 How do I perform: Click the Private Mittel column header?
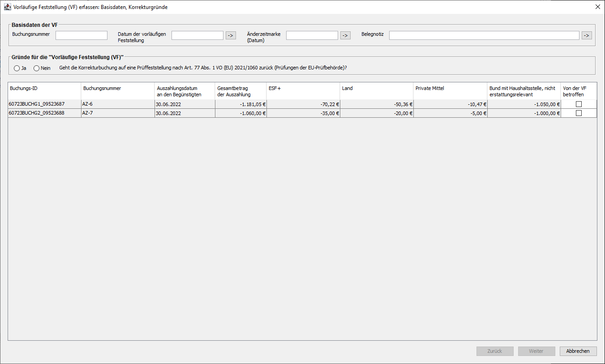(x=451, y=91)
